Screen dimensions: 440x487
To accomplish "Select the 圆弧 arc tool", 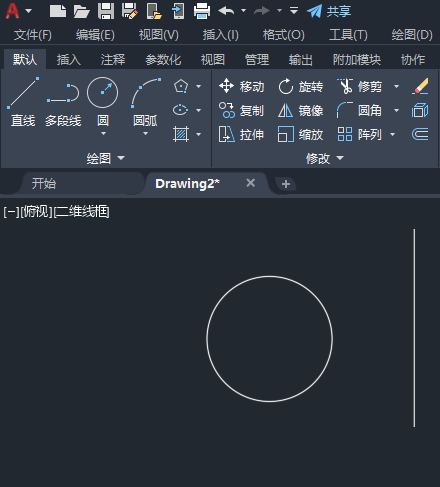I will [145, 101].
